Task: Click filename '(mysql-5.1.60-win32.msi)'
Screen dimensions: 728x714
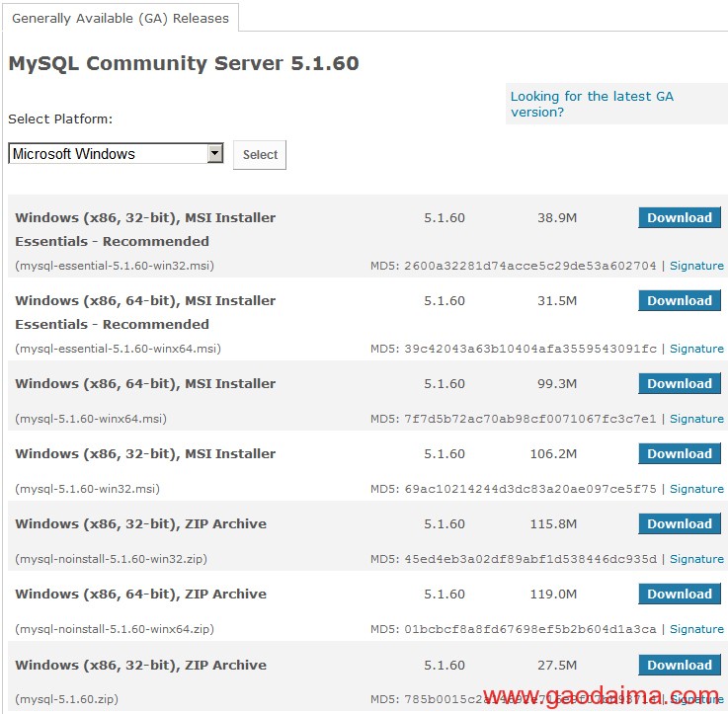Action: (x=87, y=489)
